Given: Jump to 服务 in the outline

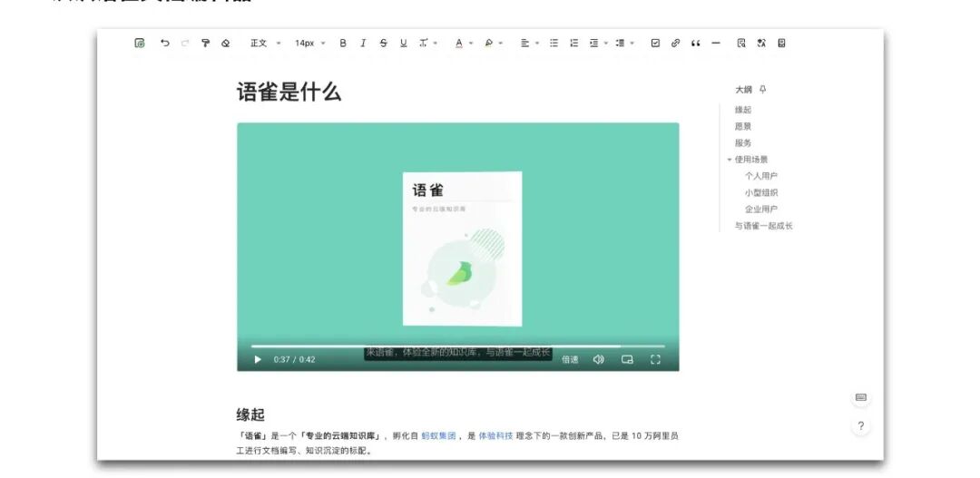Looking at the screenshot, I should 743,143.
